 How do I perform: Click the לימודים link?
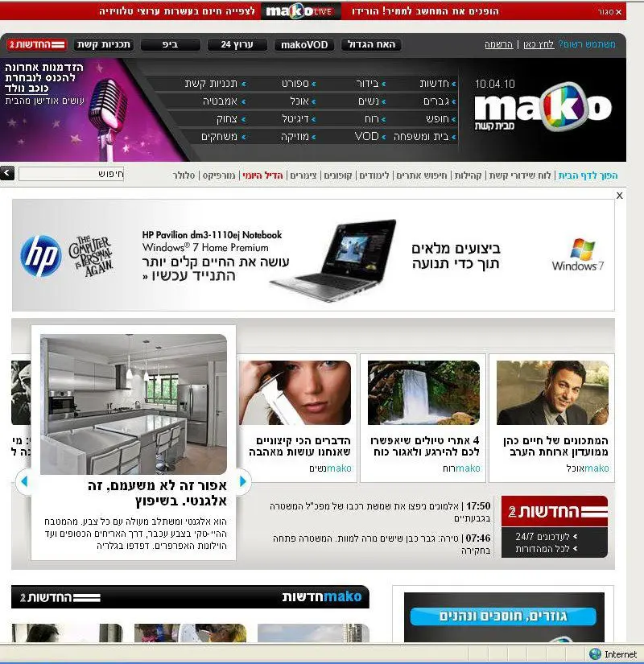[x=374, y=175]
